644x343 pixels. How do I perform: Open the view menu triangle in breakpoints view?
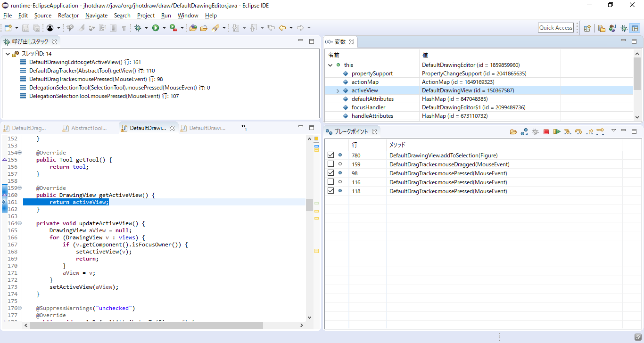614,131
